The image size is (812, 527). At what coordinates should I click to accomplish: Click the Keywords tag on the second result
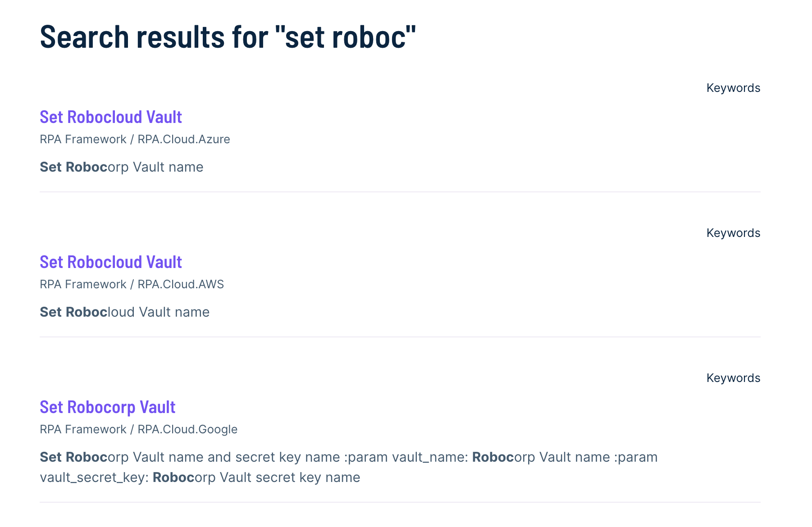point(732,233)
